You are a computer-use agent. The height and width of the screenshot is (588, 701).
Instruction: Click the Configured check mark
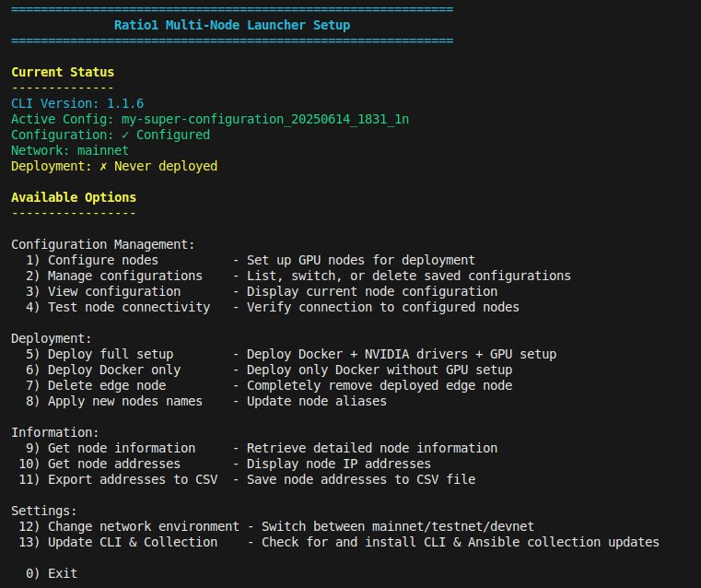[x=125, y=135]
